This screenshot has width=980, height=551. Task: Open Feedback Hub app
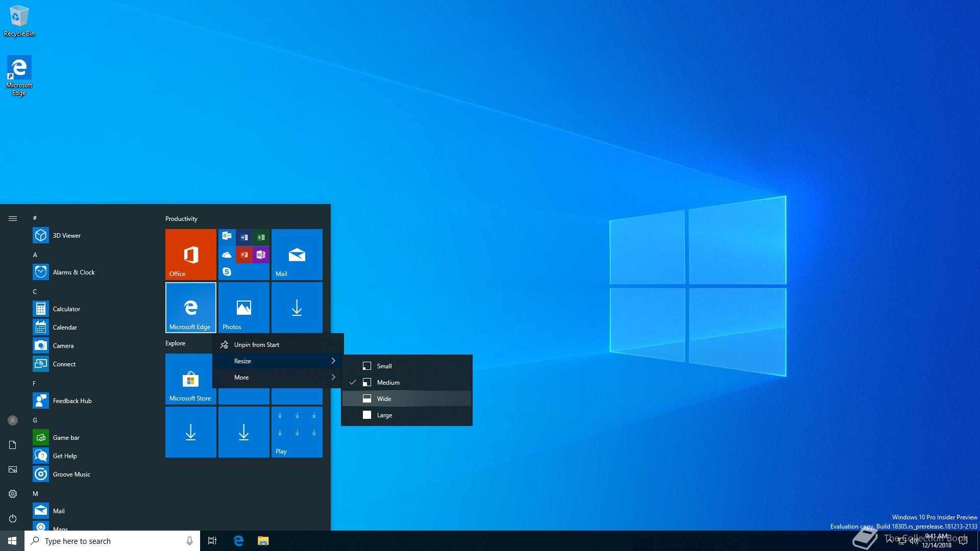click(x=72, y=400)
